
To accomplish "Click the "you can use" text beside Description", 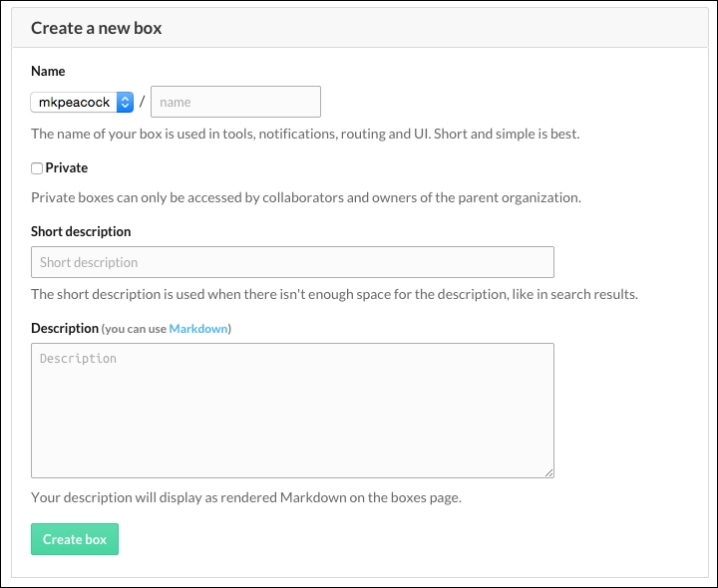I will pos(136,329).
